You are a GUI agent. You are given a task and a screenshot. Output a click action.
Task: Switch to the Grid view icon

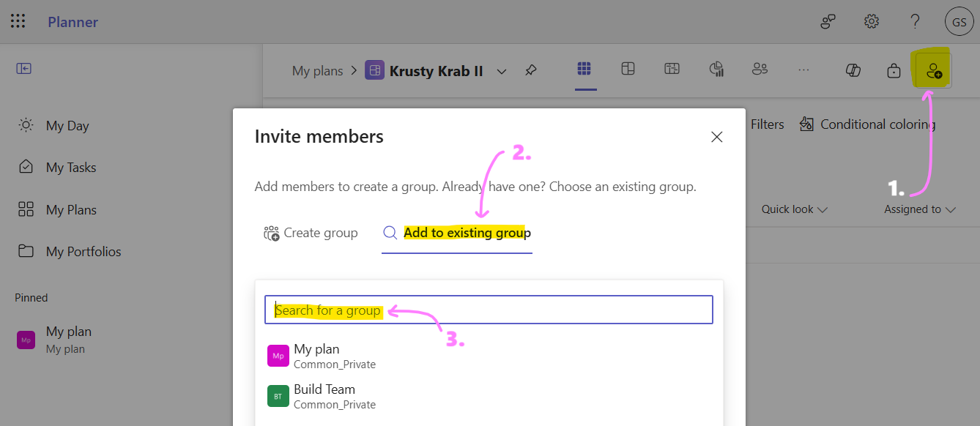pos(584,69)
